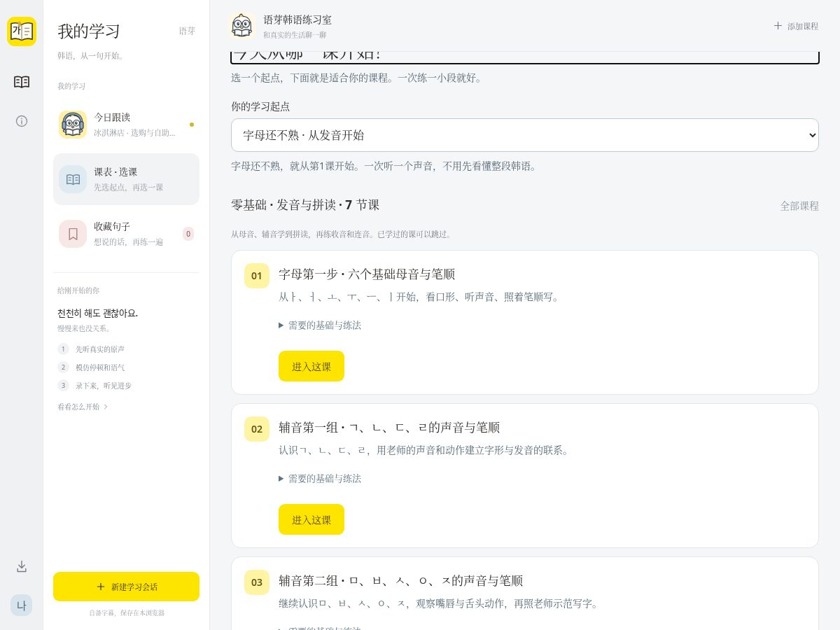Click the 今日跟读 owl avatar icon
Screen dimensions: 840x630
click(x=73, y=125)
